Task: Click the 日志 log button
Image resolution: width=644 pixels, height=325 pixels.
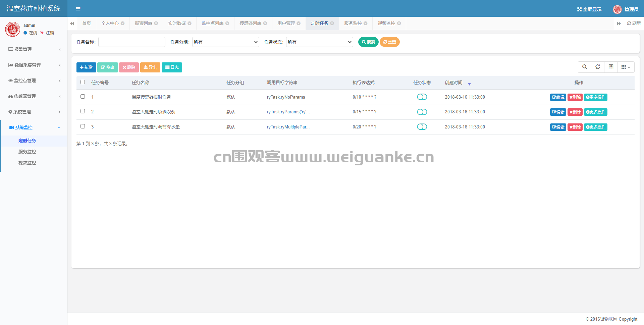Action: [x=172, y=67]
